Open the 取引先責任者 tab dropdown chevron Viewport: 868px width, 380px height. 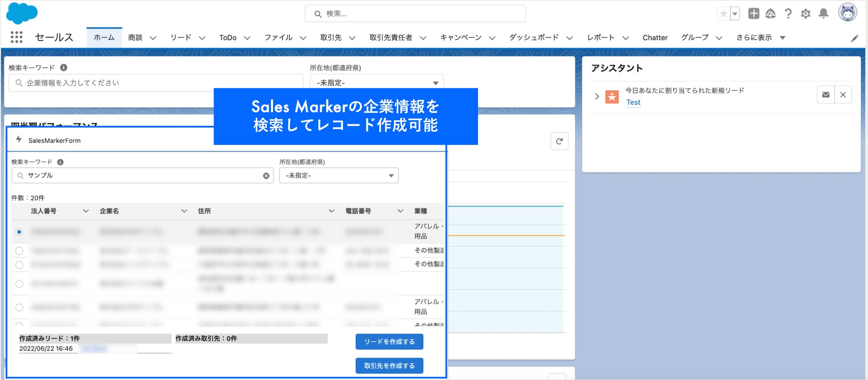coord(423,38)
